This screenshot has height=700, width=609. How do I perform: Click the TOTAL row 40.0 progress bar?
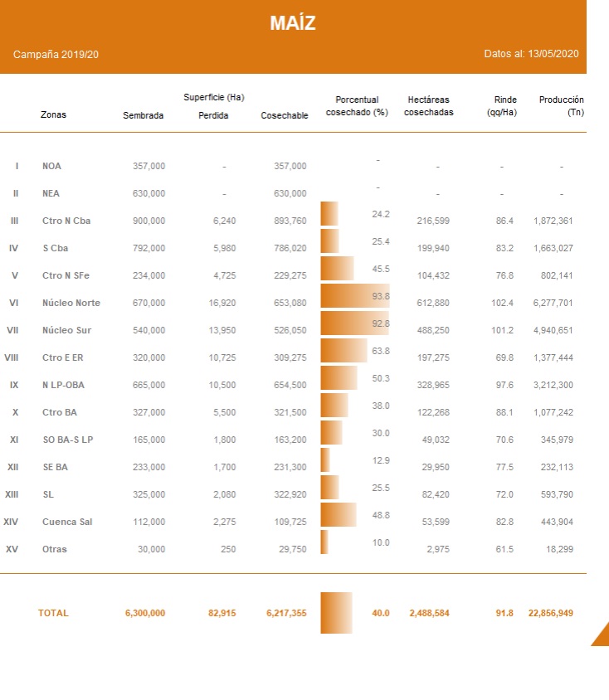[336, 613]
